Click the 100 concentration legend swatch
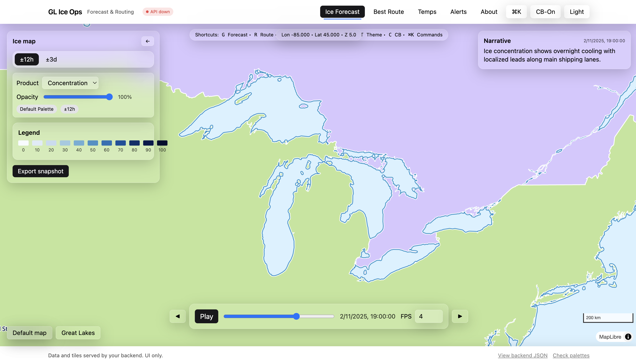Image resolution: width=636 pixels, height=364 pixels. pyautogui.click(x=162, y=143)
